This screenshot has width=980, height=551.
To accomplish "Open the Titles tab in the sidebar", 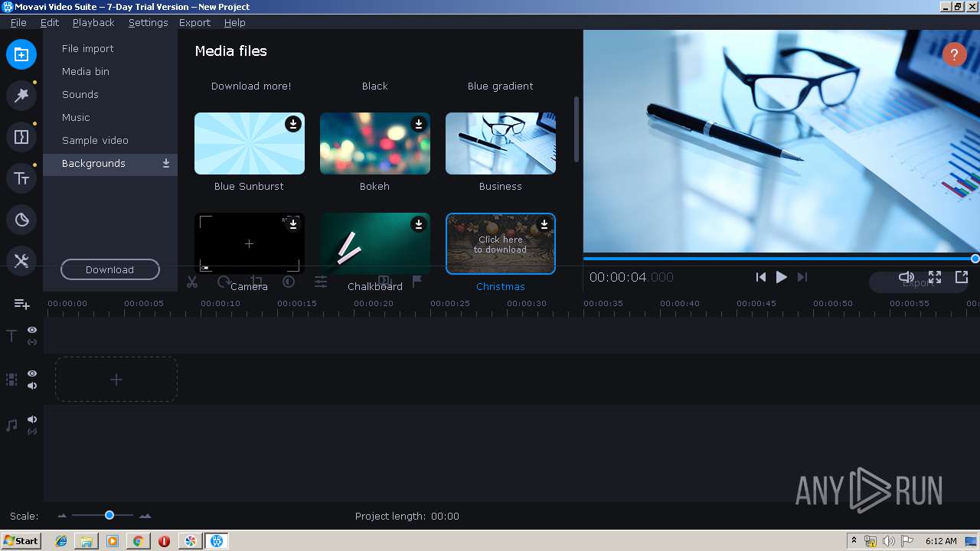I will click(x=21, y=178).
